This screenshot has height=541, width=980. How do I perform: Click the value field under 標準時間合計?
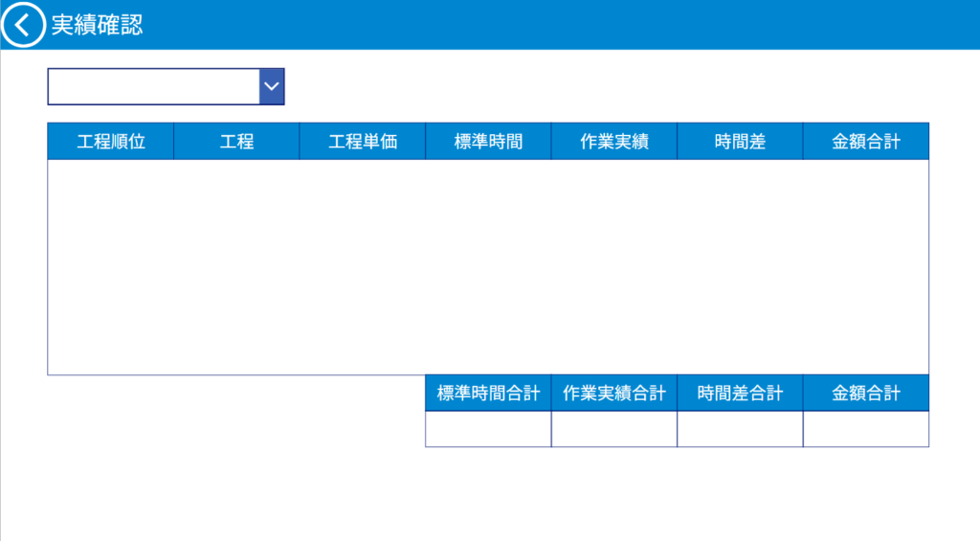coord(488,429)
